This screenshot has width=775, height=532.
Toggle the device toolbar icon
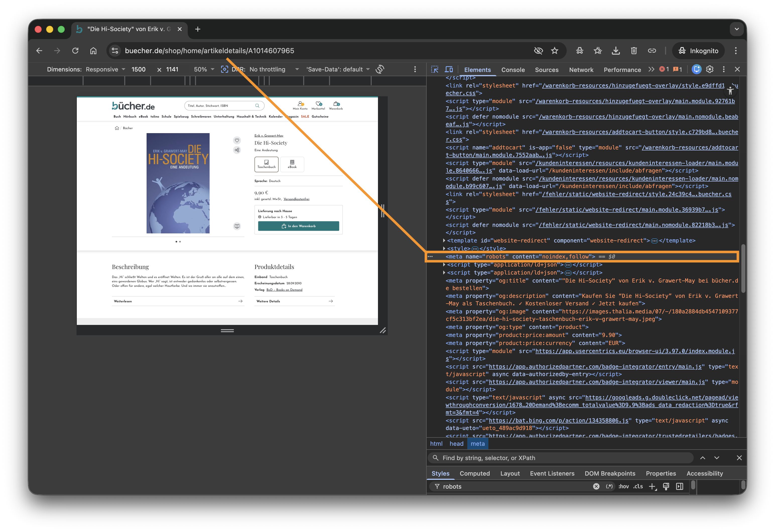449,69
